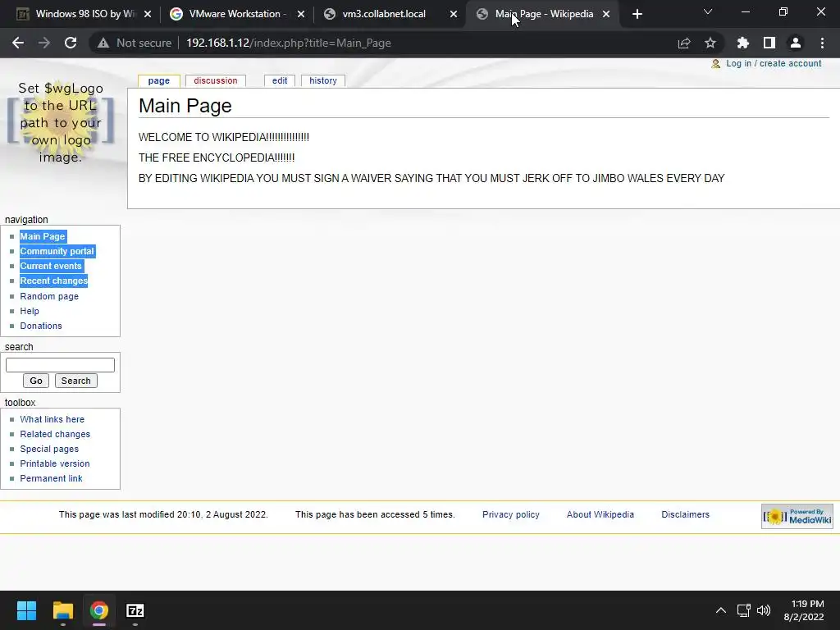
Task: Click the 'Main Page' heading text
Action: (x=185, y=106)
